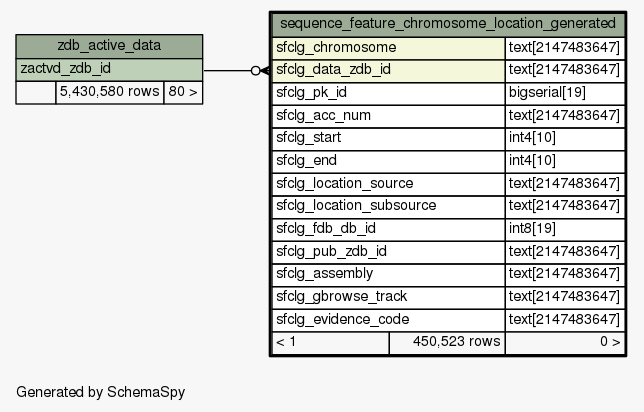The image size is (644, 412).
Task: Click the < 1 parents count
Action: tap(331, 342)
